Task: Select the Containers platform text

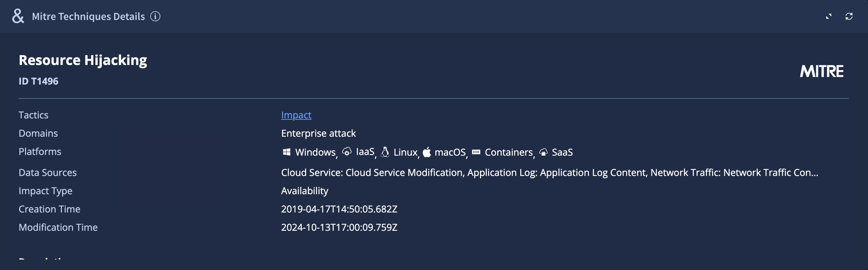Action: [x=509, y=152]
